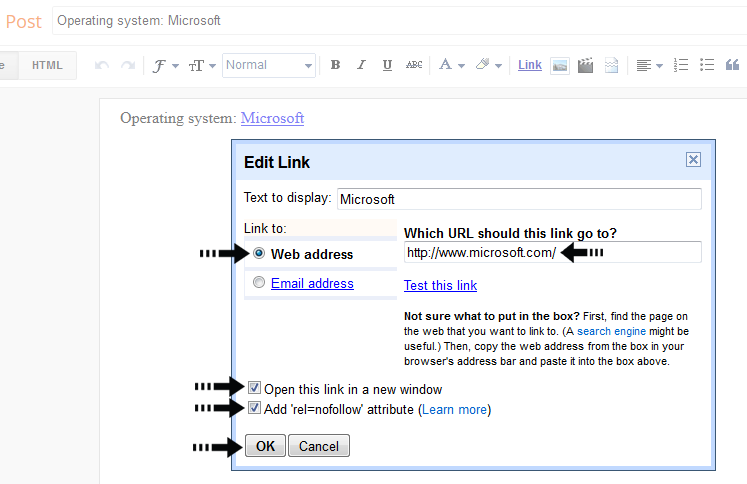
Task: Insert an image with the picture icon
Action: click(560, 66)
